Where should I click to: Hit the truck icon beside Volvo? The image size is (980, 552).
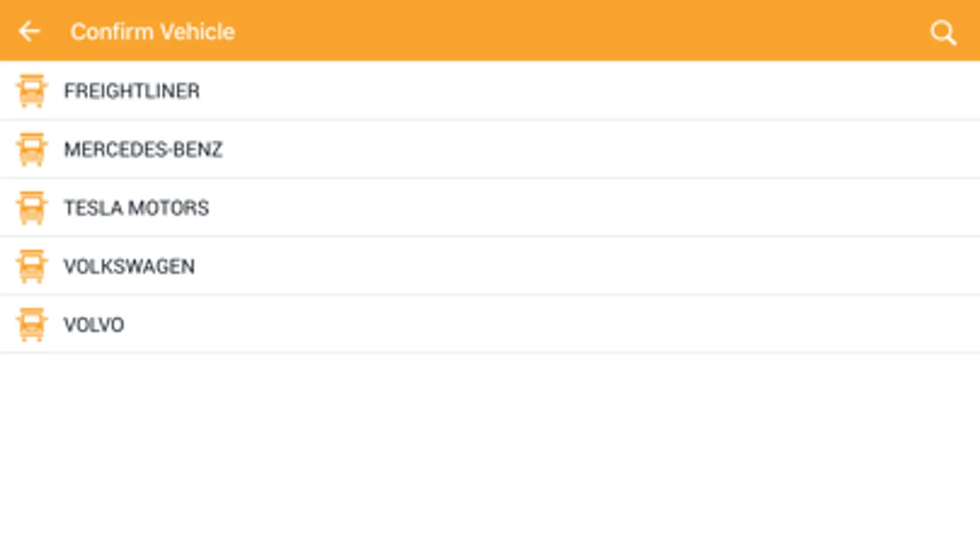pos(31,324)
